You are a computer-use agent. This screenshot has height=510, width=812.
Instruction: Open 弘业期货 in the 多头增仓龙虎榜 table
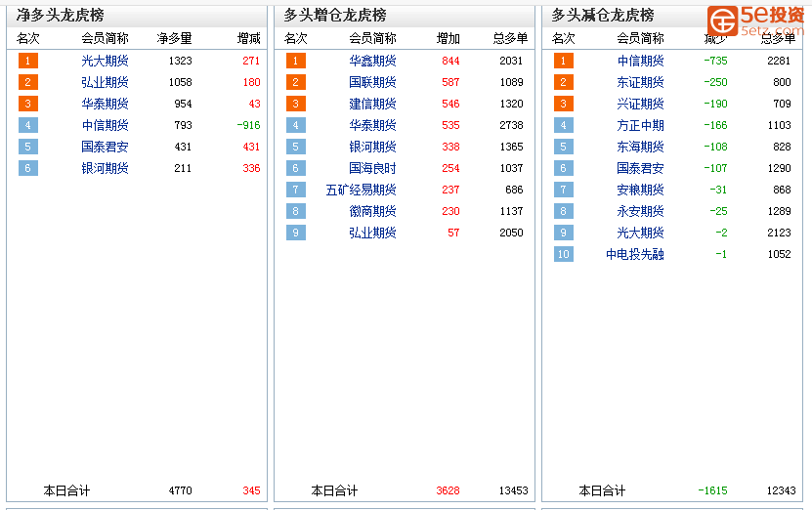372,233
